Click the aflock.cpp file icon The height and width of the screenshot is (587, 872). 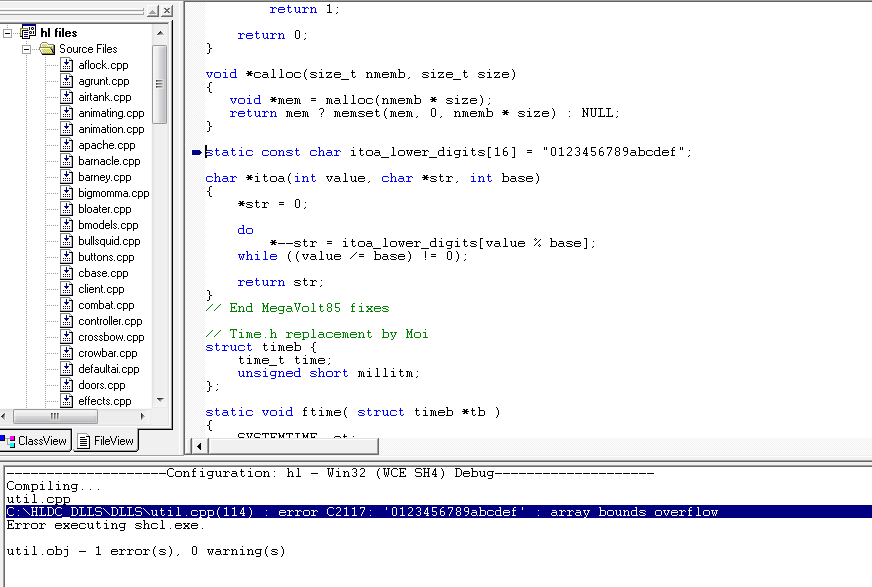[x=67, y=65]
